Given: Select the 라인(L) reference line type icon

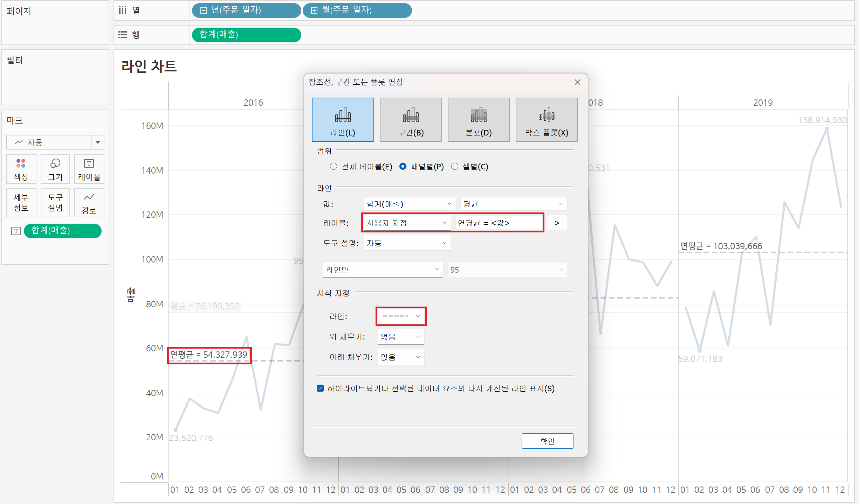Looking at the screenshot, I should click(x=343, y=120).
